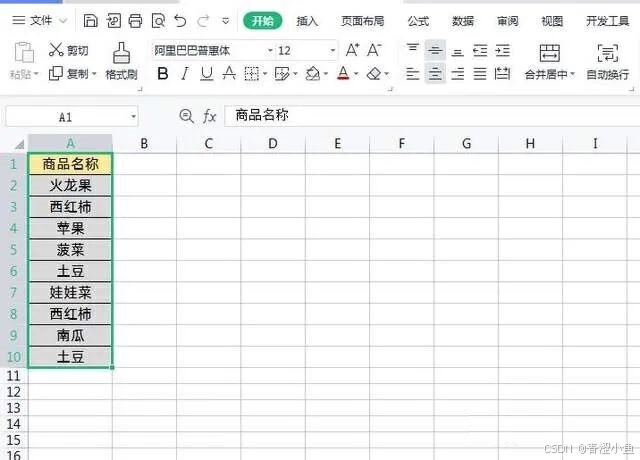
Task: Increase indent icon
Action: tap(502, 51)
